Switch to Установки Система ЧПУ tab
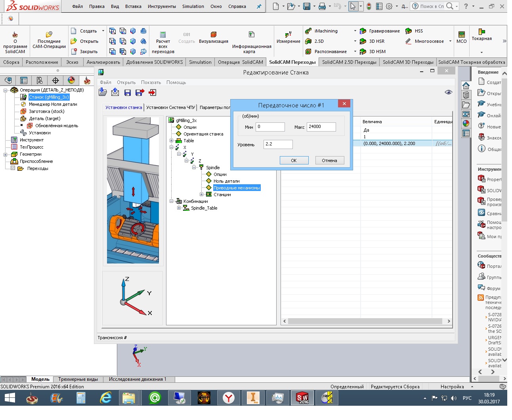The width and height of the screenshot is (512, 420). (170, 107)
